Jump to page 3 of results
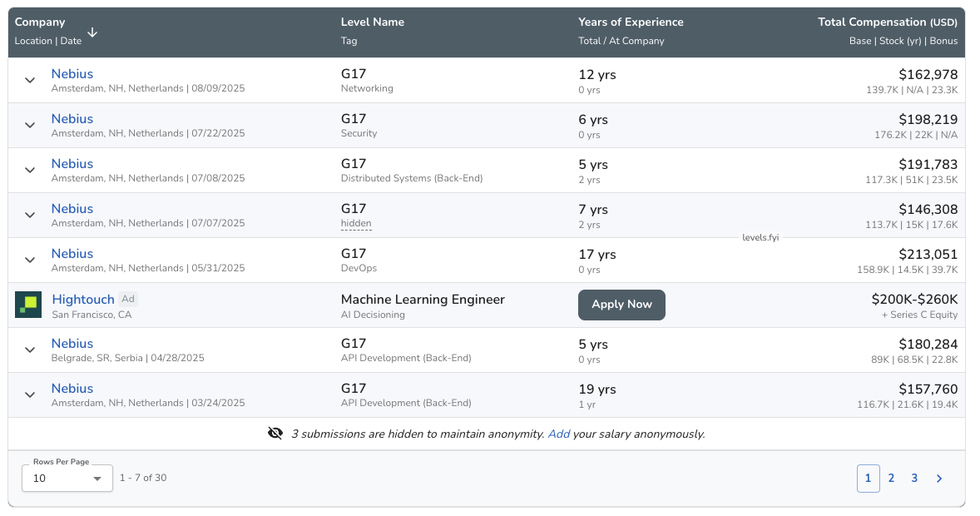Viewport: 980px width, 516px height. 914,479
